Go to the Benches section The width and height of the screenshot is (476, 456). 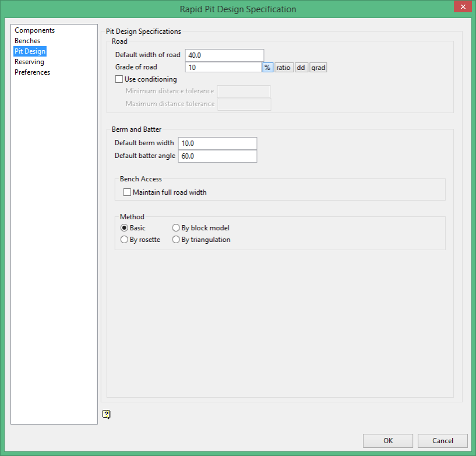[27, 41]
